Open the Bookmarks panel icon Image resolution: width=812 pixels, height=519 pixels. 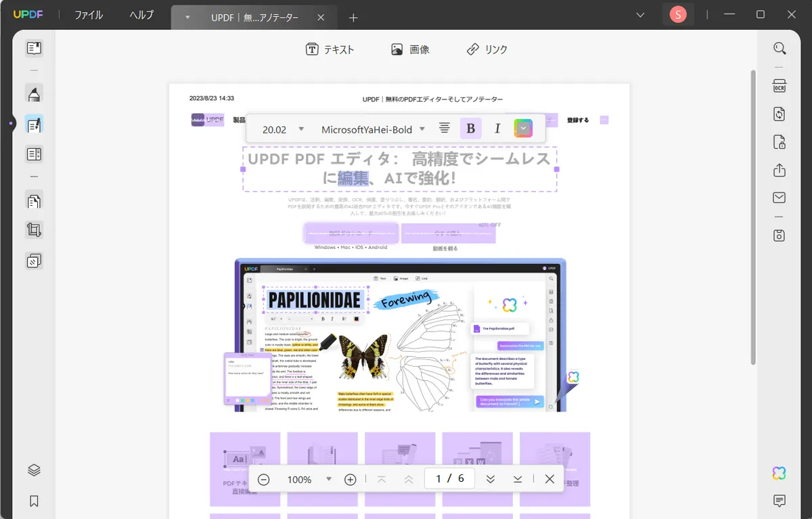[34, 501]
